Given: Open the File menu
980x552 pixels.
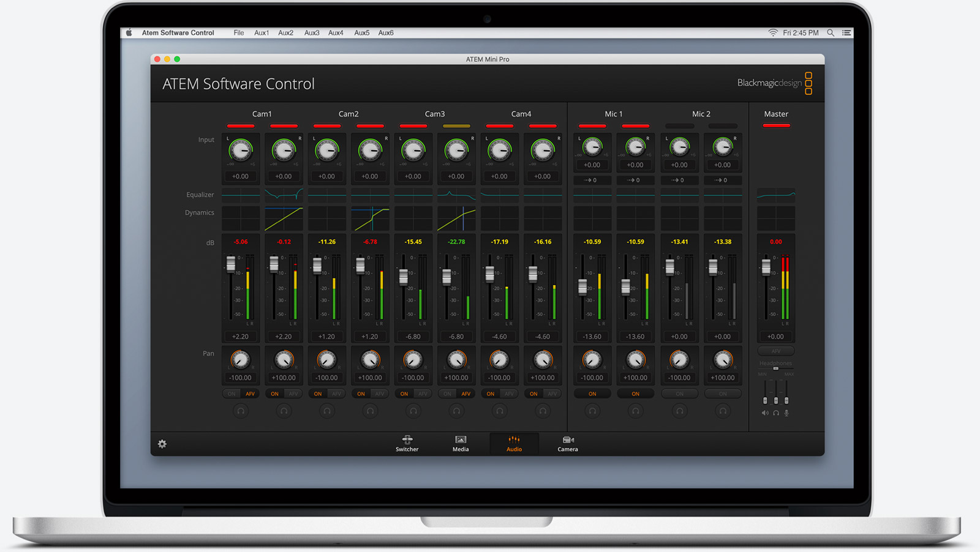Looking at the screenshot, I should (238, 32).
